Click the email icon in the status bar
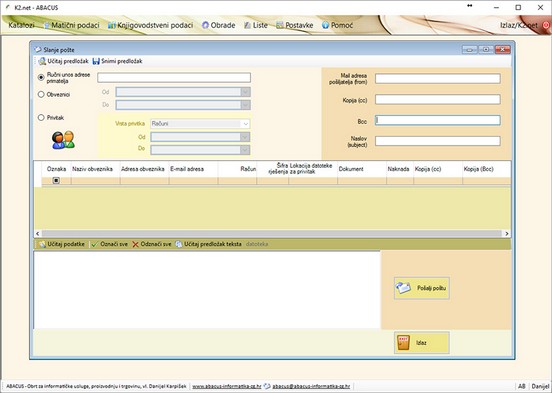552x393 pixels. click(267, 386)
